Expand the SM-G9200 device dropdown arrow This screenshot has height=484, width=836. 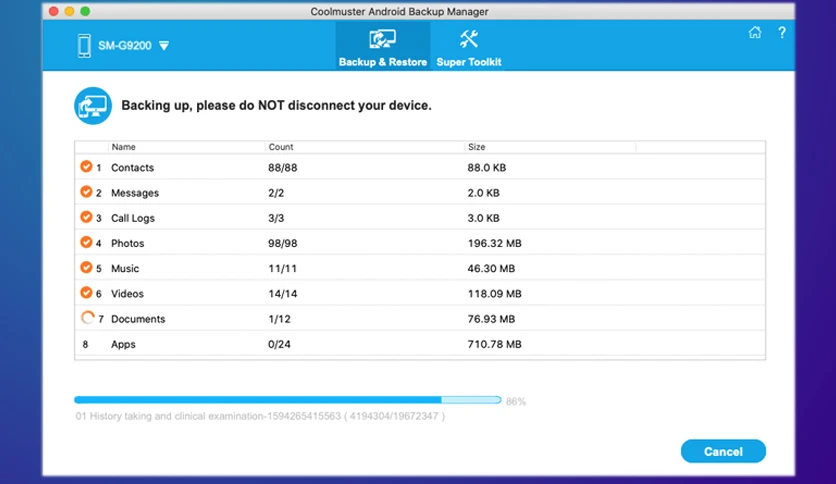[164, 46]
